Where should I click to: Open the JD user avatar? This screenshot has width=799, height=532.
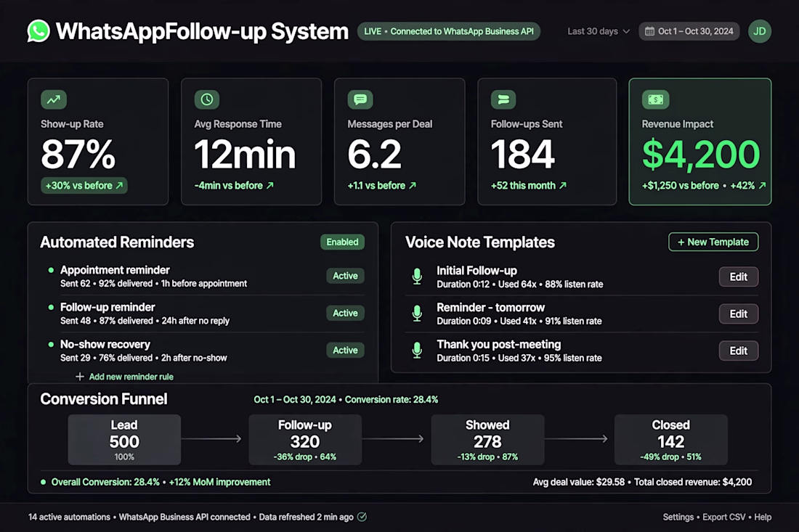point(759,31)
